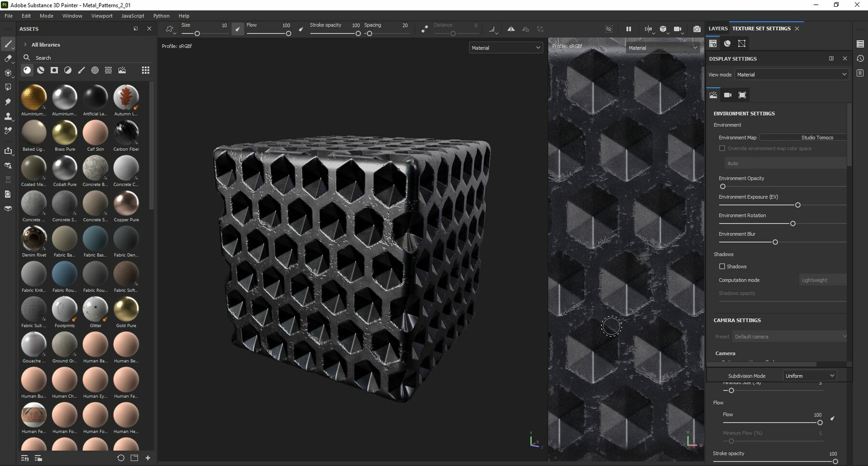
Task: Click All libraries in the Assets panel
Action: (45, 44)
